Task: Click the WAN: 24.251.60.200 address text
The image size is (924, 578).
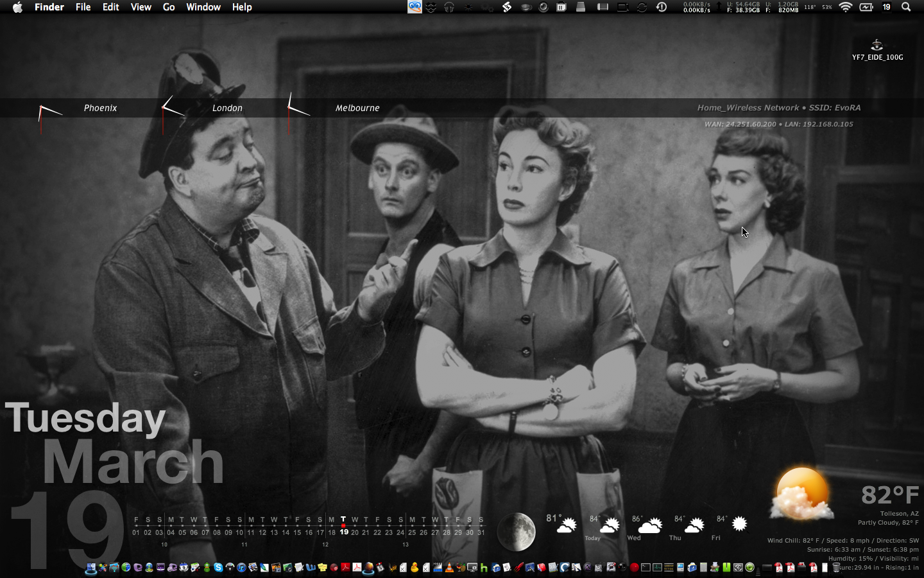Action: (x=740, y=124)
